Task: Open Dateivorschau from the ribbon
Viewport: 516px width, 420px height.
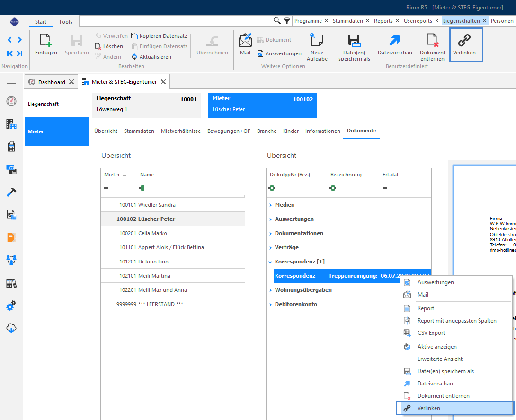Action: click(395, 44)
